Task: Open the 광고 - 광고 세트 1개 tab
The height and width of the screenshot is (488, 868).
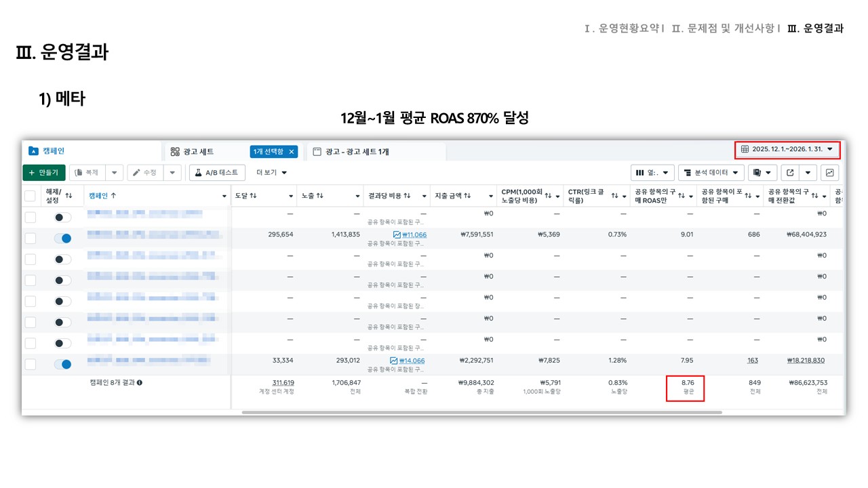Action: pos(357,152)
